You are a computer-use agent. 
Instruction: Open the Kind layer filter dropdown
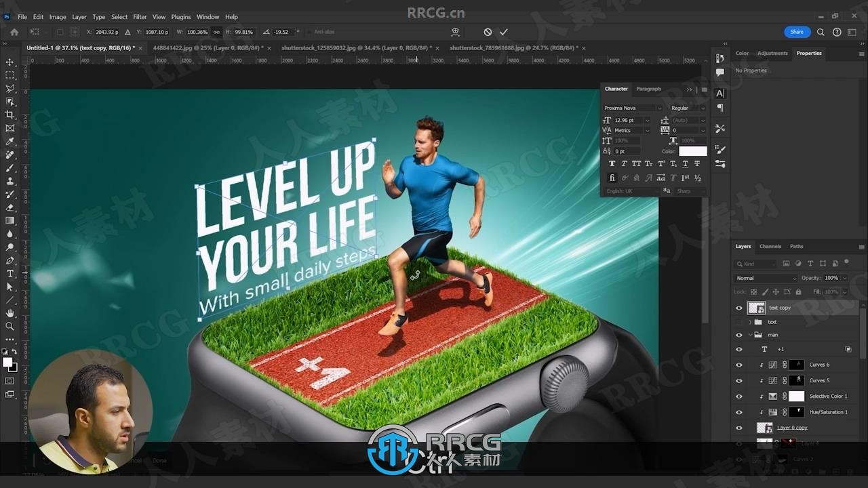(756, 264)
